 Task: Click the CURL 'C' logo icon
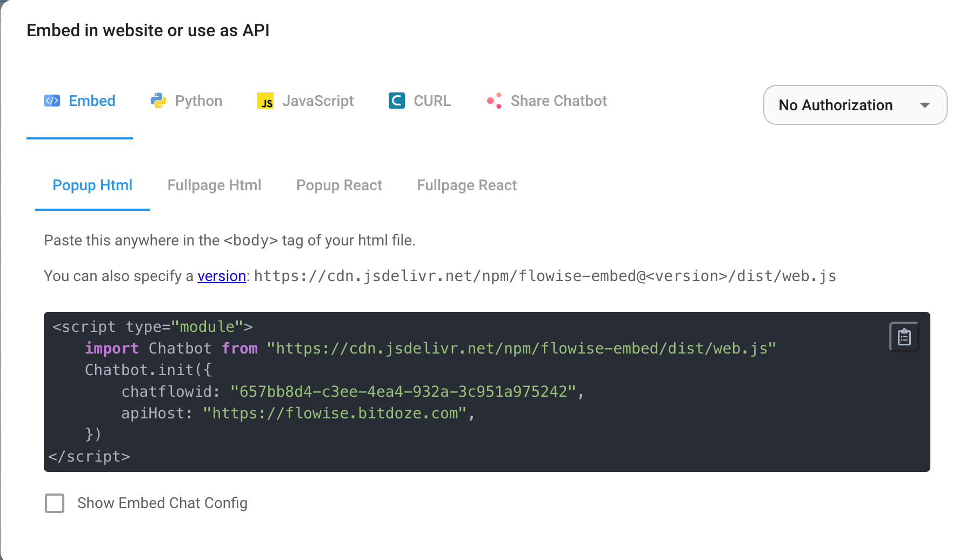[397, 101]
